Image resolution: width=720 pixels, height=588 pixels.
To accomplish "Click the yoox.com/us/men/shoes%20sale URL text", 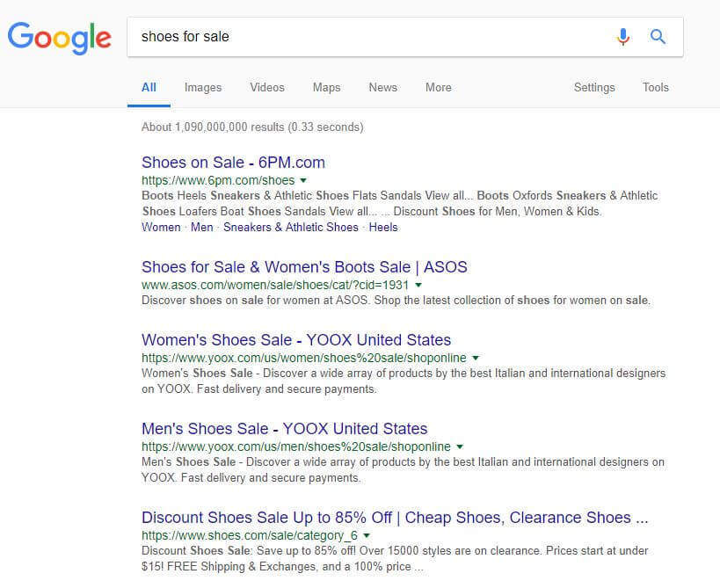I will click(x=296, y=446).
